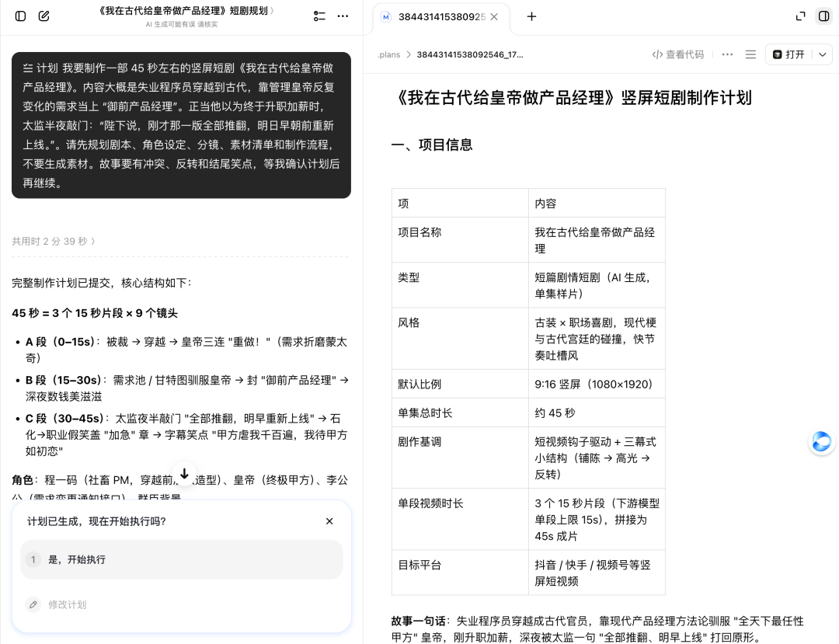Click table cell 约 45 秒
Image resolution: width=839 pixels, height=644 pixels.
pos(597,413)
